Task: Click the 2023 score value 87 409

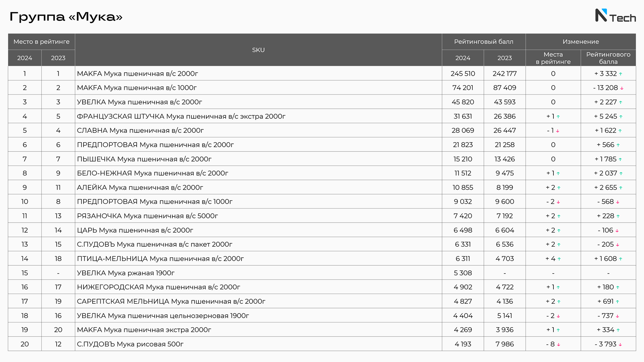Action: pyautogui.click(x=504, y=87)
